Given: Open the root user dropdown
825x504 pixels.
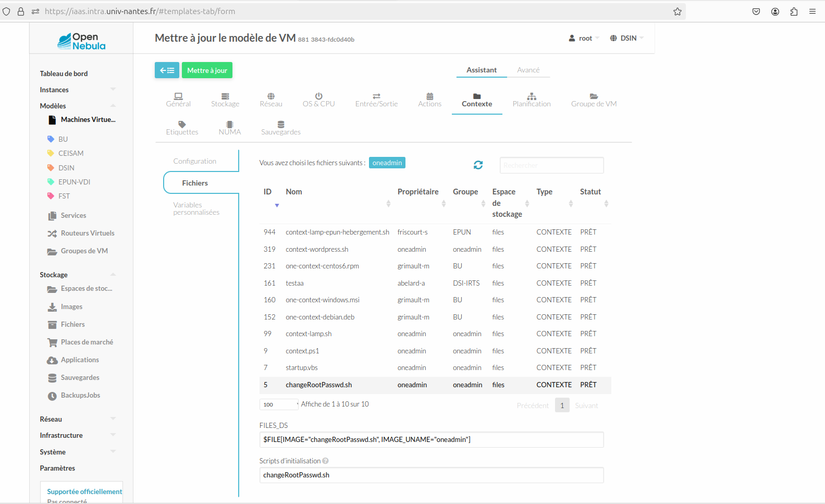Looking at the screenshot, I should pos(584,38).
